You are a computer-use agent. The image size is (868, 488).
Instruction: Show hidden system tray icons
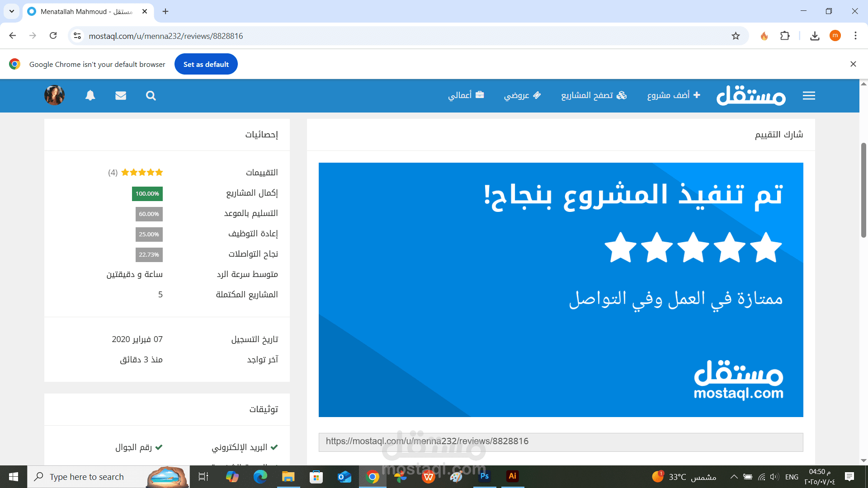click(x=734, y=477)
